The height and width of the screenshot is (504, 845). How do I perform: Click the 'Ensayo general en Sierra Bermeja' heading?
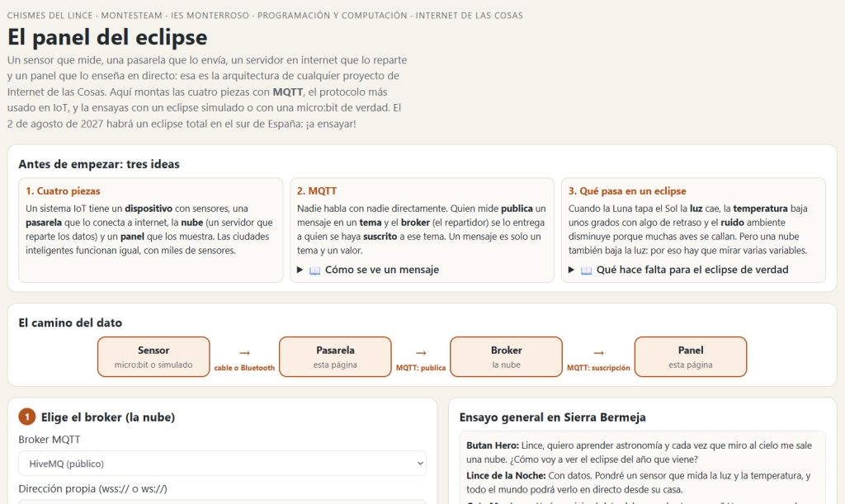[x=552, y=417]
